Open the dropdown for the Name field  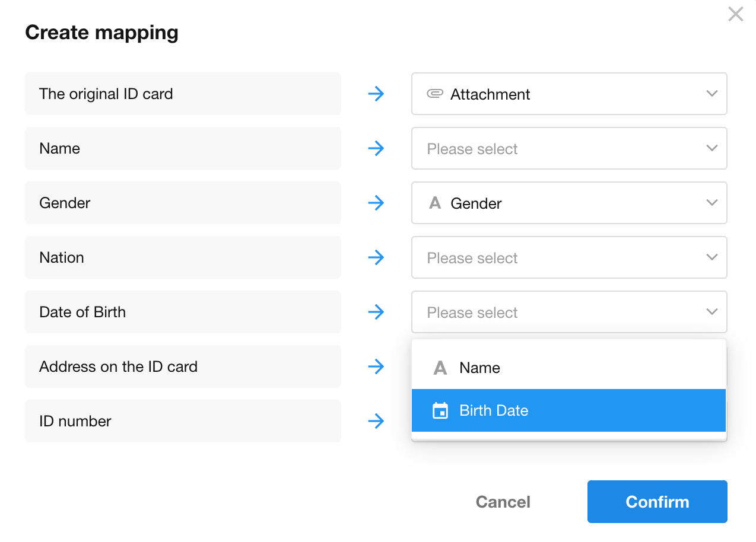coord(568,148)
